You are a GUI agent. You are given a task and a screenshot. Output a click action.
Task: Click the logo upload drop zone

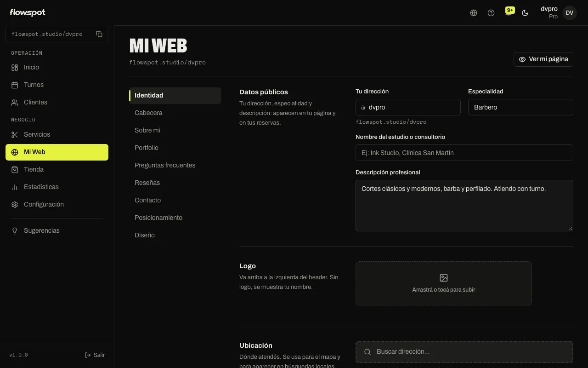tap(444, 283)
